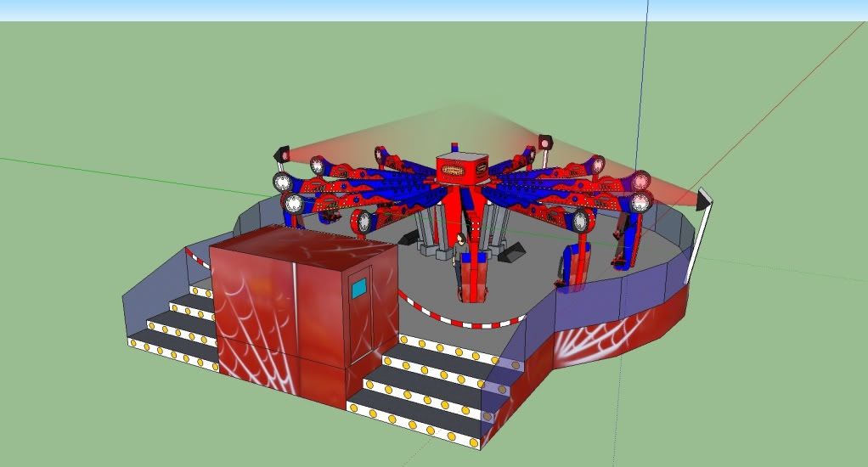
Task: Select the front center seat gondola
Action: (471, 277)
